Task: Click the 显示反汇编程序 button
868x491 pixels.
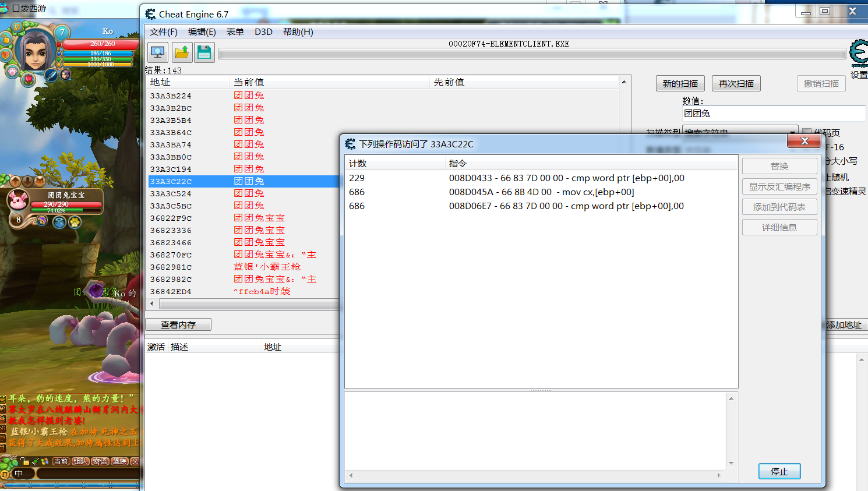Action: click(779, 186)
